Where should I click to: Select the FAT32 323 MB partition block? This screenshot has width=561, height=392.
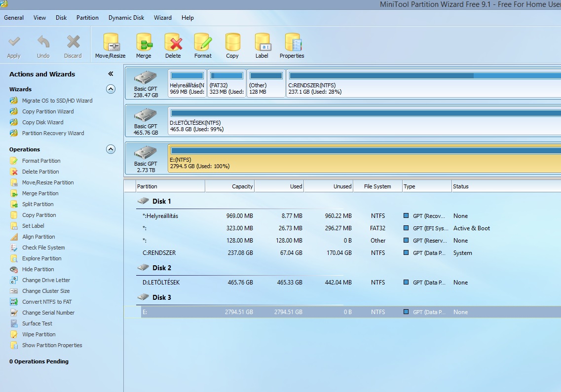click(x=226, y=83)
